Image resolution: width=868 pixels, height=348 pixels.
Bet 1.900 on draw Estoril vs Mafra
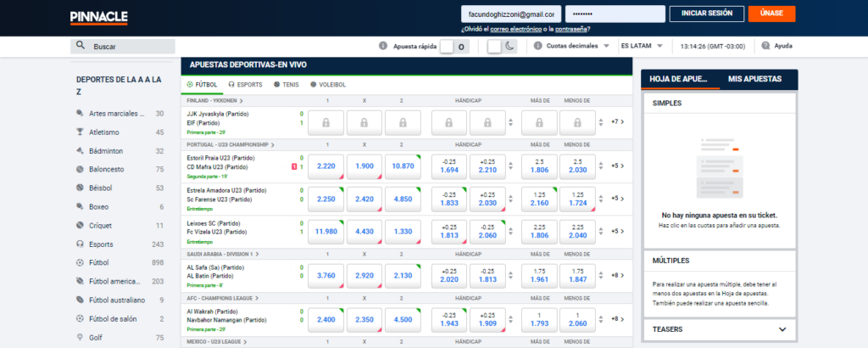coord(364,167)
